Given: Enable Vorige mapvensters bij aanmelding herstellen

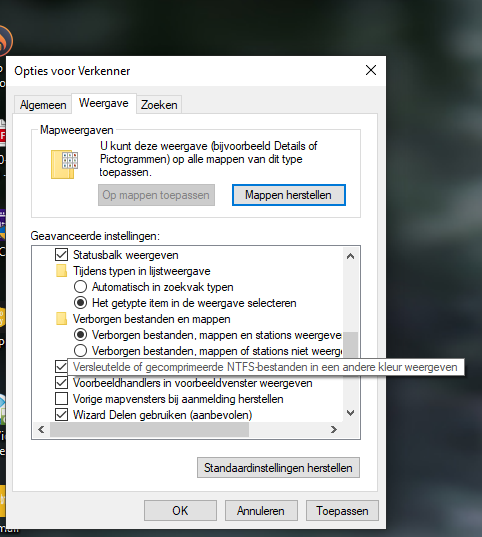Looking at the screenshot, I should click(62, 399).
